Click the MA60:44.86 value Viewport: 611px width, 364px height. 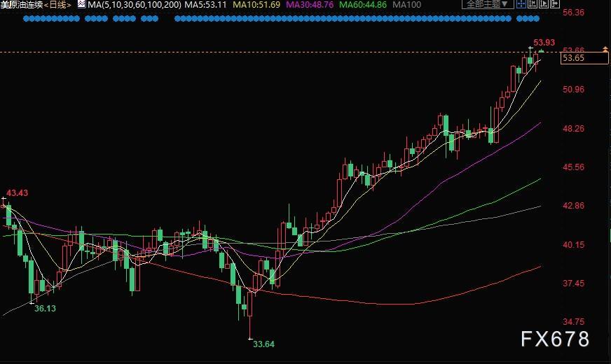[363, 5]
